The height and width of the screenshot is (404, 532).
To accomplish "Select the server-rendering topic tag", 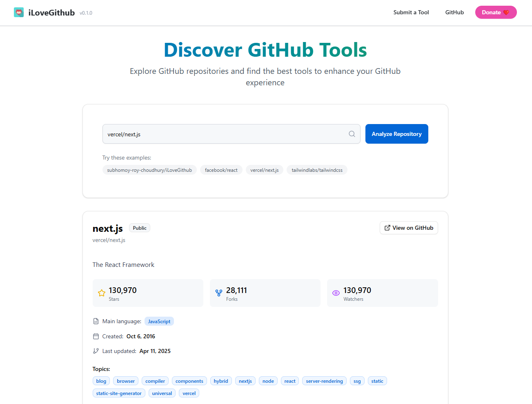I will pyautogui.click(x=324, y=381).
